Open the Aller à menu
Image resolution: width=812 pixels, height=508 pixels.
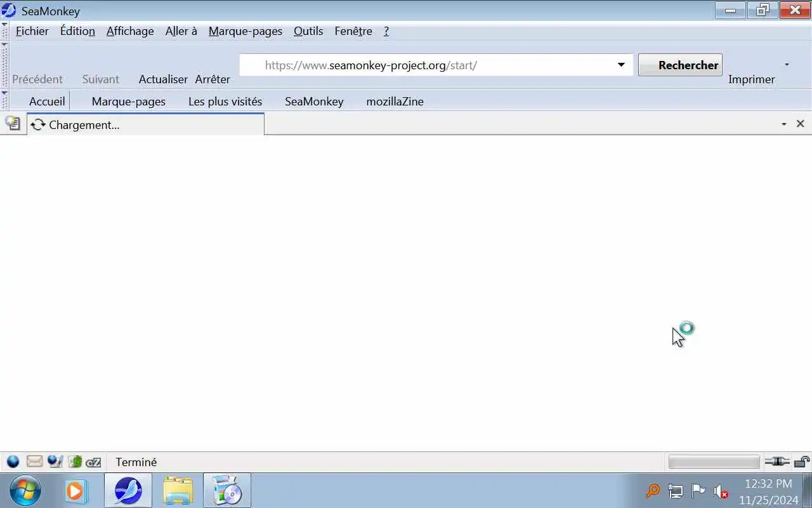[181, 31]
